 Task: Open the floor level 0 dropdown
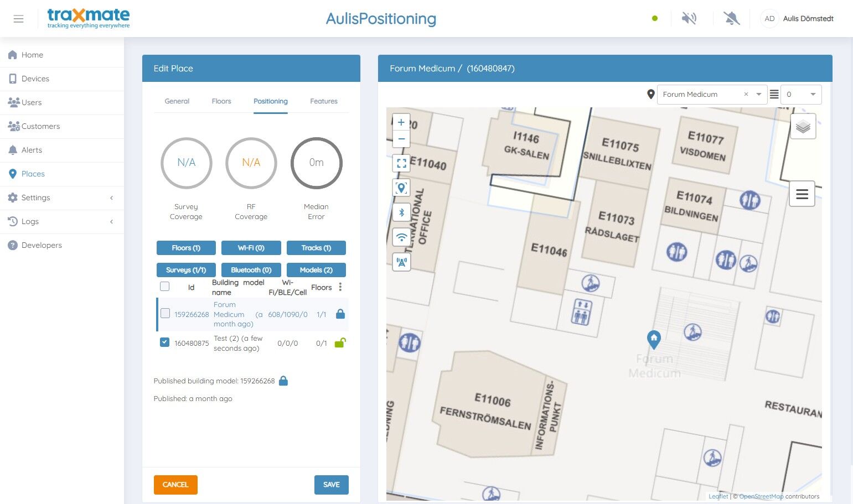pyautogui.click(x=801, y=95)
